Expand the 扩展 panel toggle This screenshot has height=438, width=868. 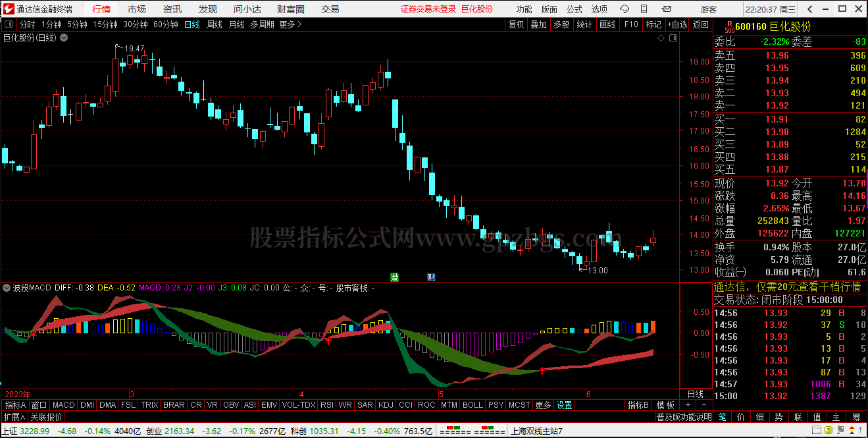point(14,417)
